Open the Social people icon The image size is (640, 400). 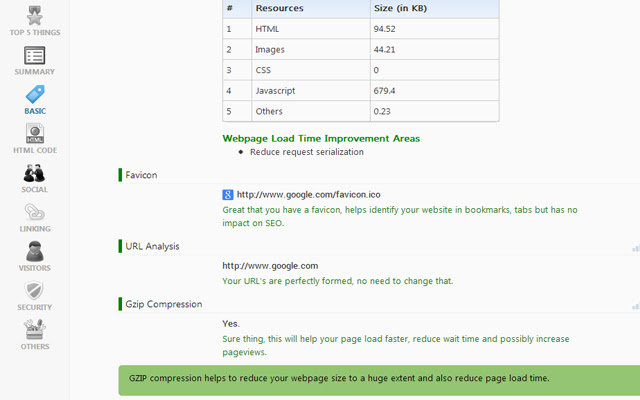coord(35,173)
